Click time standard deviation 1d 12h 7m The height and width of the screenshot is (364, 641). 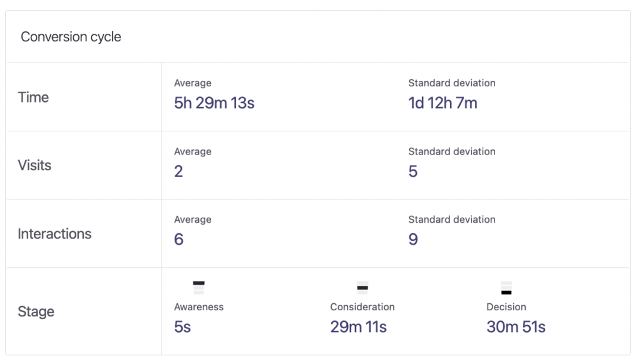coord(443,103)
